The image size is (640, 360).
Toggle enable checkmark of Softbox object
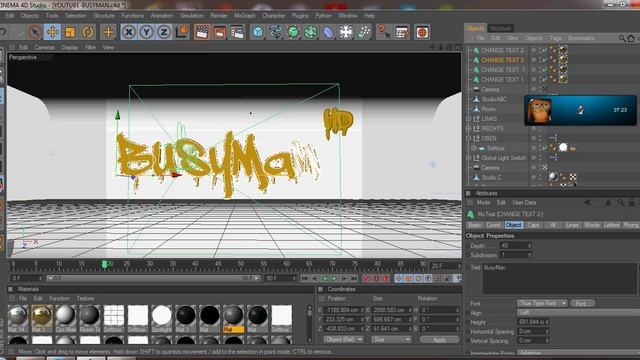pyautogui.click(x=544, y=148)
